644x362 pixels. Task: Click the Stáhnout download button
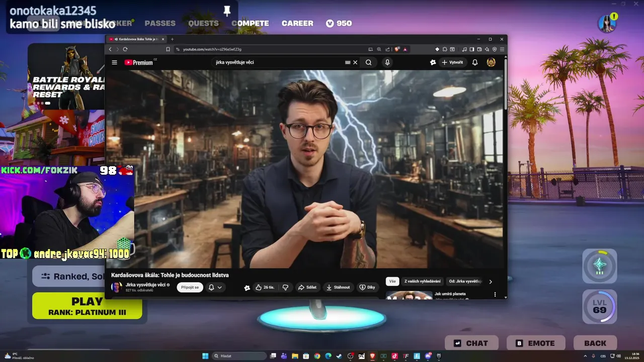338,287
